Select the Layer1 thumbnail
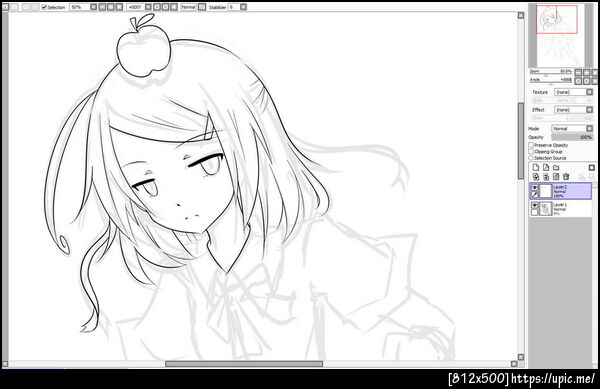The width and height of the screenshot is (600, 389). [x=546, y=208]
